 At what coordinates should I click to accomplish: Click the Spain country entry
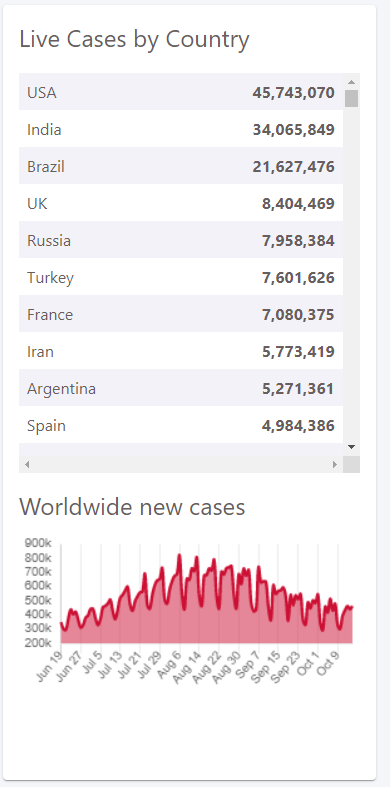(46, 426)
